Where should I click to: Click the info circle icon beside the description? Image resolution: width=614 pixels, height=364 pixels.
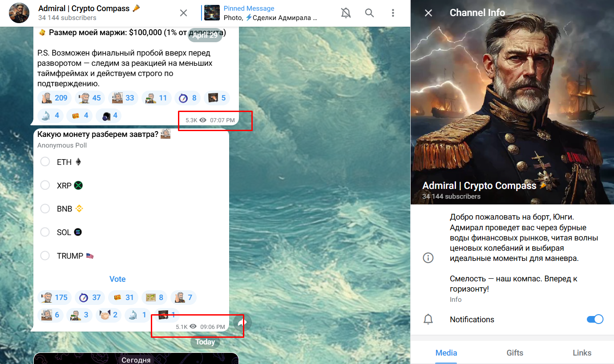click(428, 258)
